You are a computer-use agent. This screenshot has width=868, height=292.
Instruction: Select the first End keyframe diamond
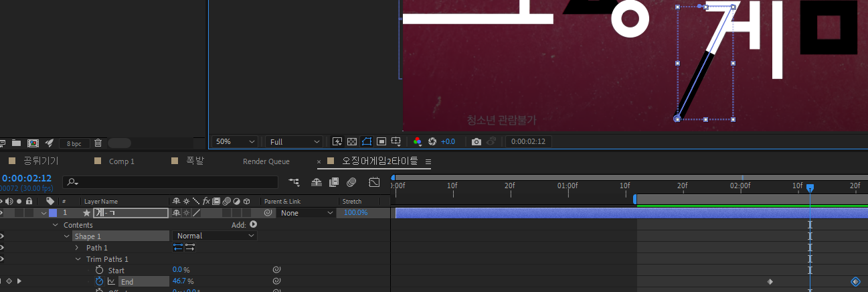[x=770, y=281]
